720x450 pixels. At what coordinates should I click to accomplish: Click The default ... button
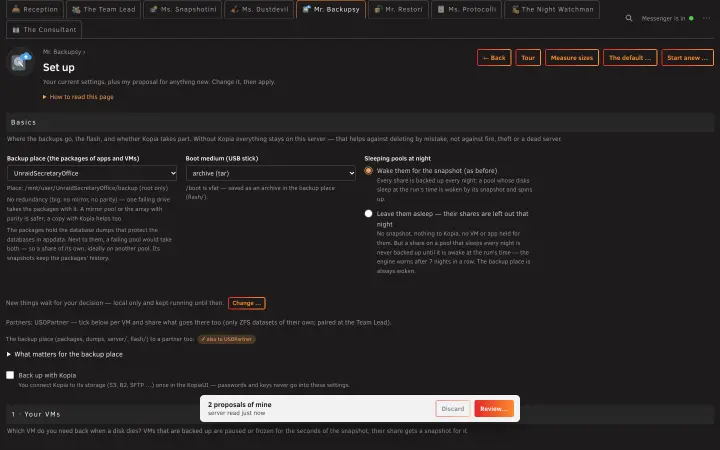point(630,58)
